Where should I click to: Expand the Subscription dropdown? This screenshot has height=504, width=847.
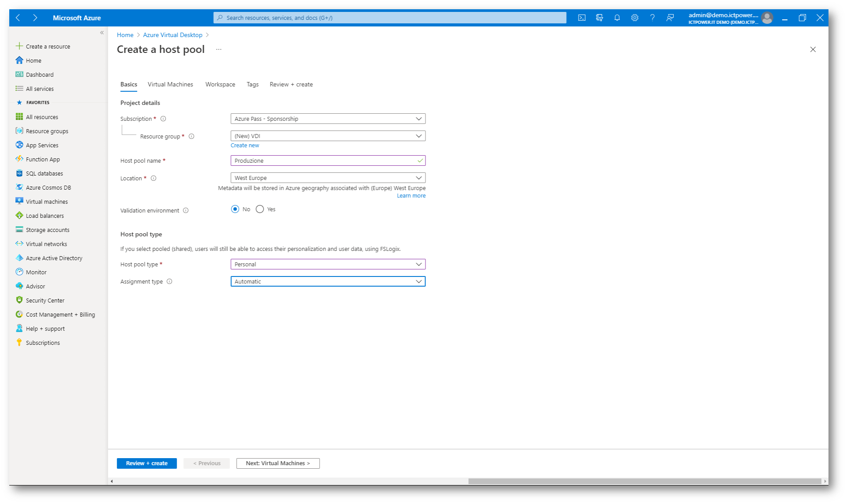(x=328, y=119)
